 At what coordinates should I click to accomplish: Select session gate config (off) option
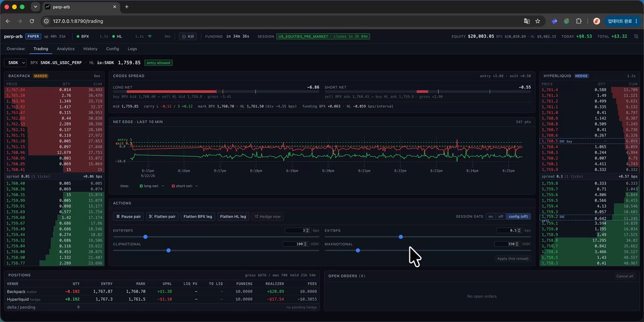tap(518, 216)
